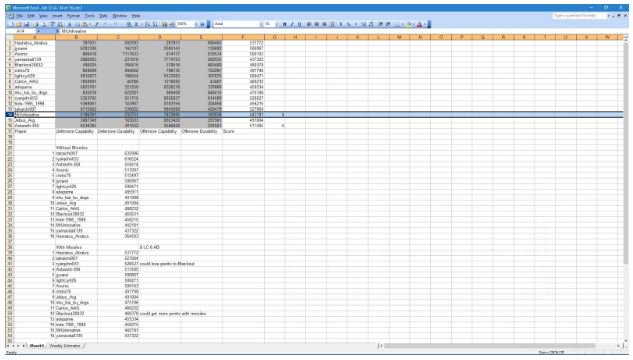Select the row 17 header

[9, 131]
